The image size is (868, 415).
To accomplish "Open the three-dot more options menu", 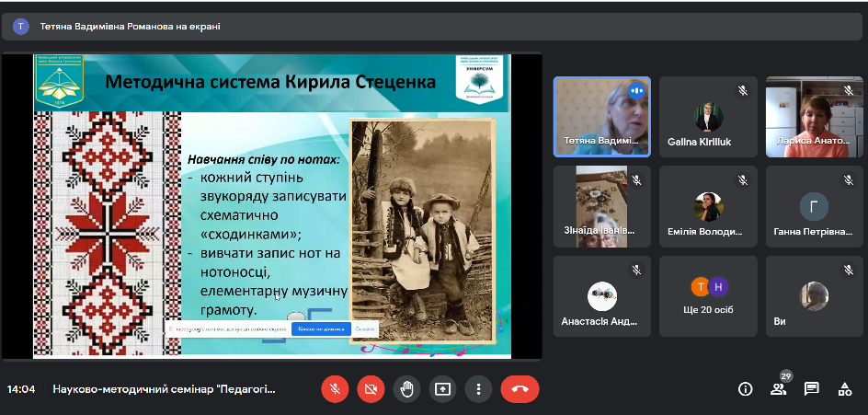I will (479, 389).
